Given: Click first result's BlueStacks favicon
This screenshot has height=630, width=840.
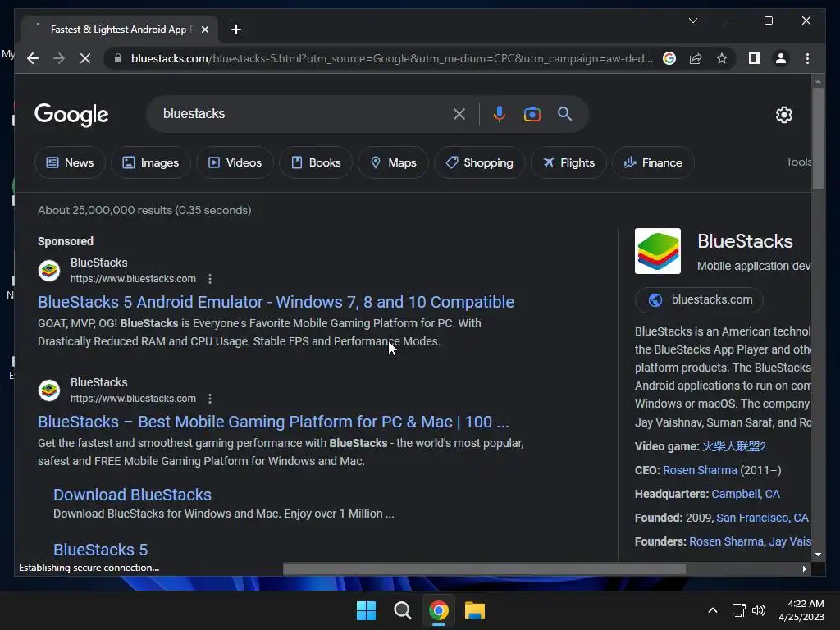Looking at the screenshot, I should point(48,271).
